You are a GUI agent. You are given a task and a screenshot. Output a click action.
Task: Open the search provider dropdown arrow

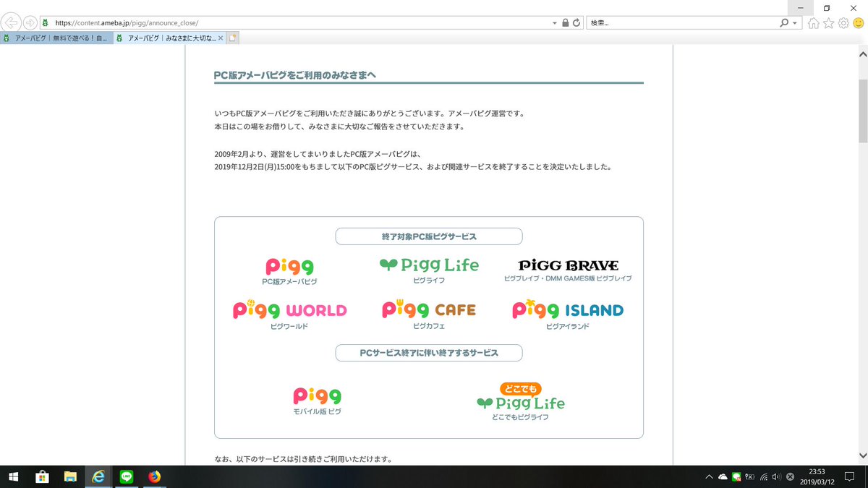pos(796,22)
